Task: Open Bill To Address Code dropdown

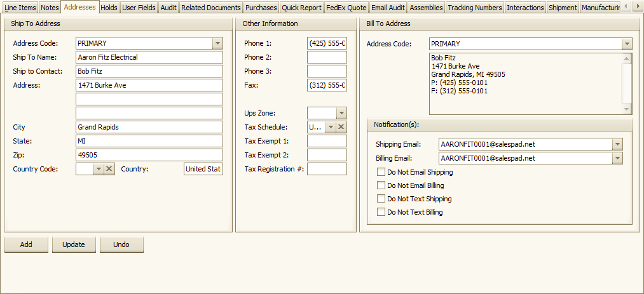Action: tap(627, 44)
